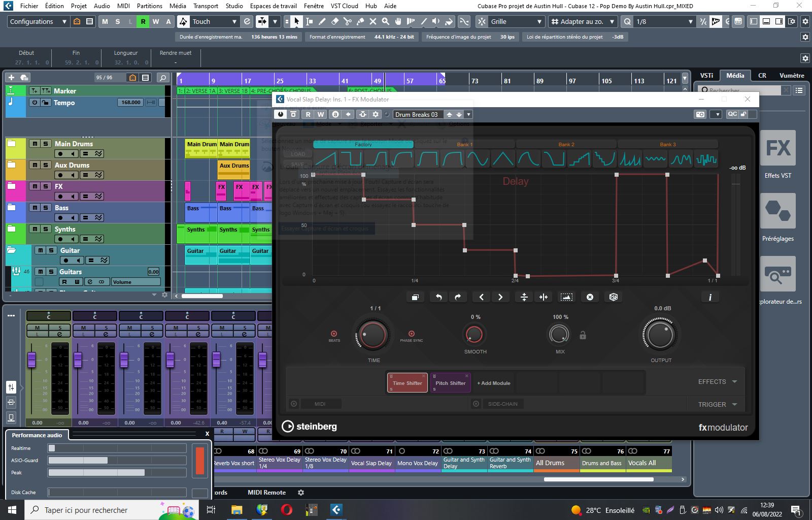Viewport: 812px width, 520px height.
Task: Select the Bank 2 curve tab
Action: pos(566,144)
